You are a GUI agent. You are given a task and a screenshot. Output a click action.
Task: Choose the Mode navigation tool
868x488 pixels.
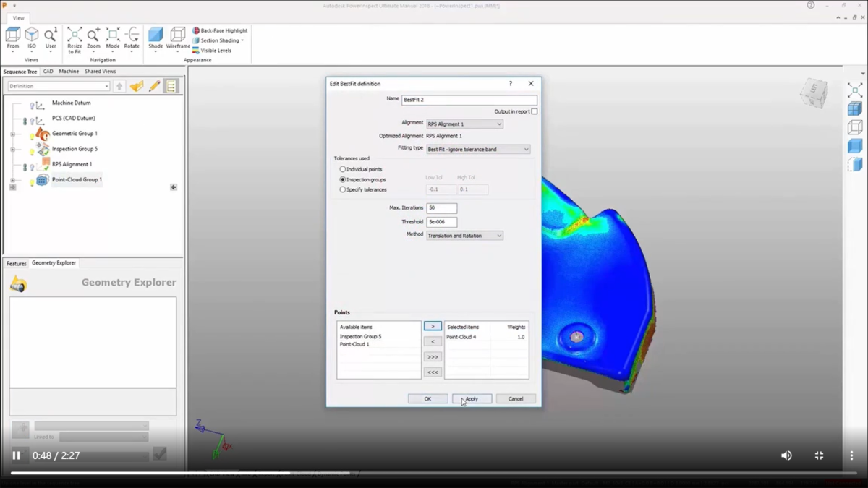coord(113,38)
